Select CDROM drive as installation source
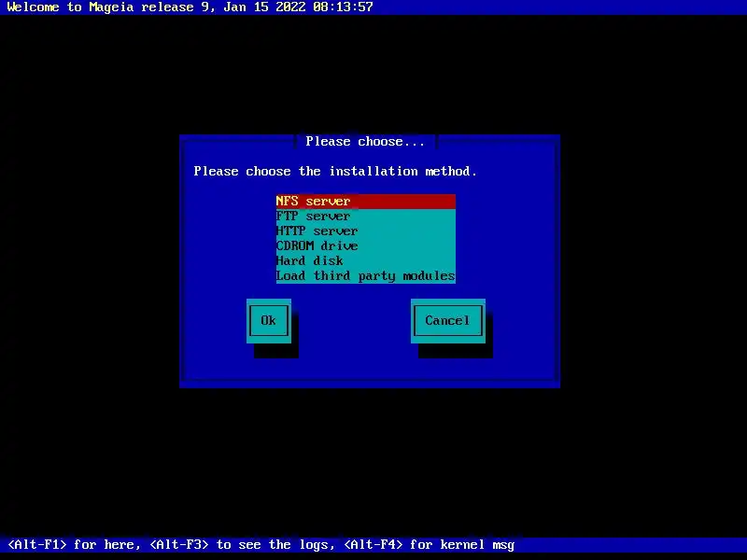This screenshot has height=560, width=747. [365, 245]
